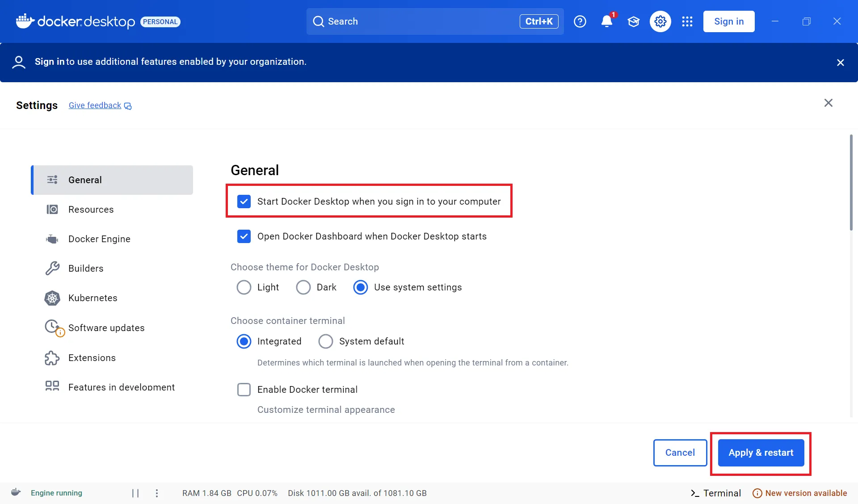
Task: Open the Learning center graduation cap icon
Action: [x=633, y=21]
